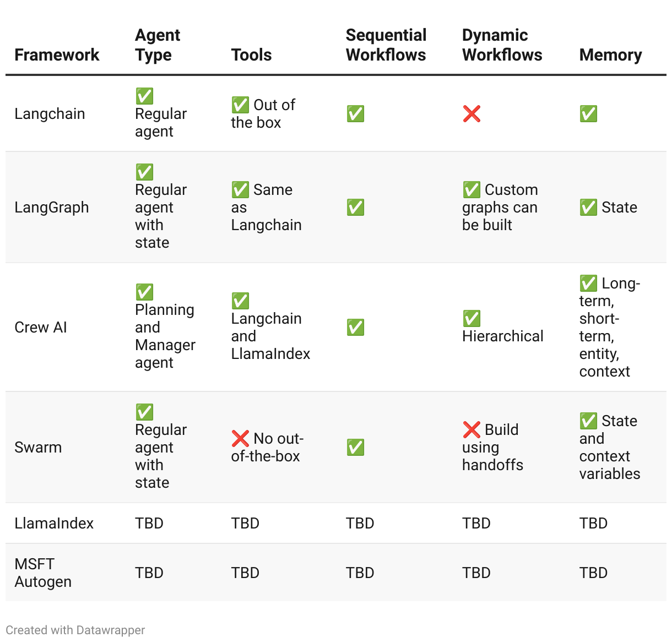Open the 'Created with Datawrapper' link
This screenshot has width=672, height=643.
pos(75,630)
